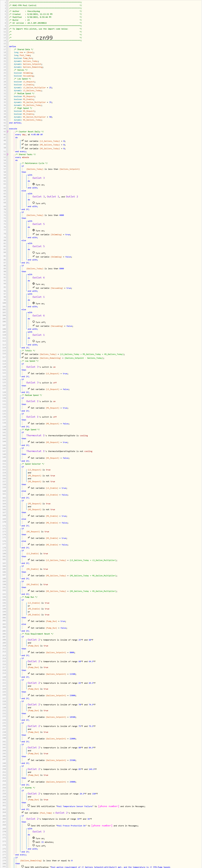Click the variable icon beside Set MS_Gallons_Today = 0

[23, 144]
